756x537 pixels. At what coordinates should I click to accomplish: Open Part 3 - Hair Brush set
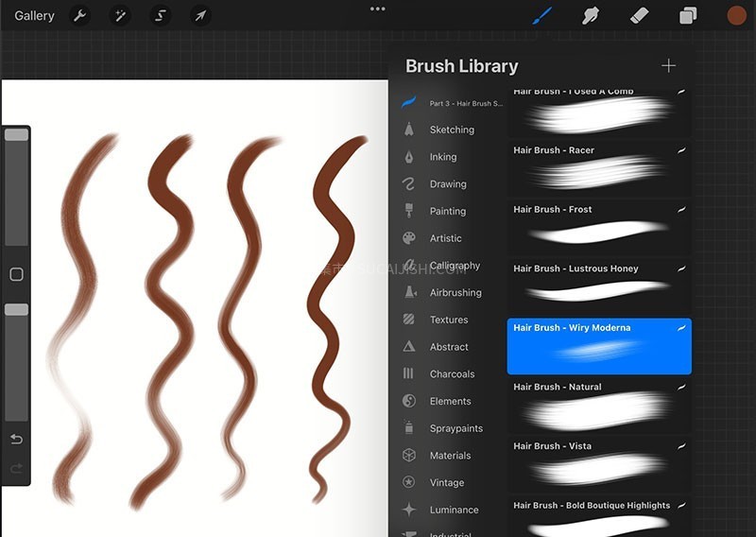pyautogui.click(x=452, y=103)
